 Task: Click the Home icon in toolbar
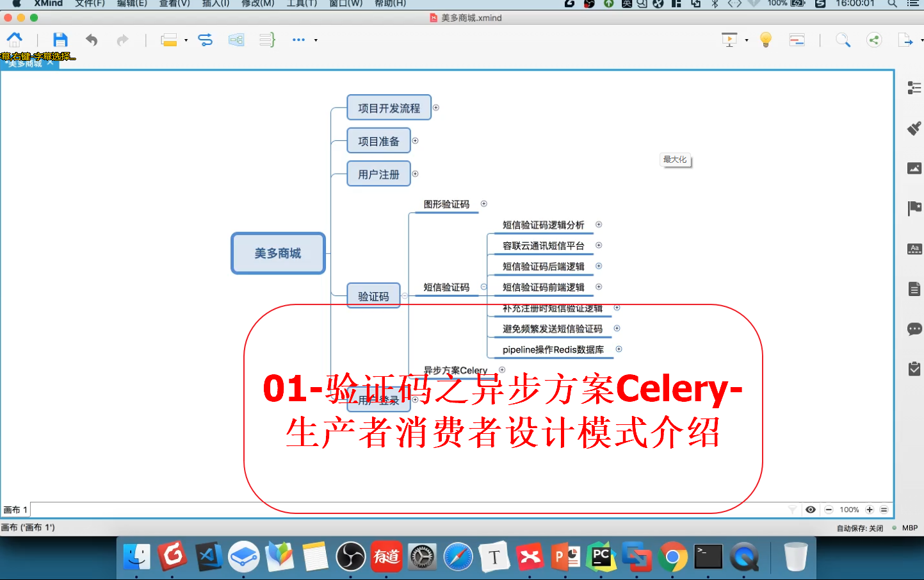[x=15, y=40]
